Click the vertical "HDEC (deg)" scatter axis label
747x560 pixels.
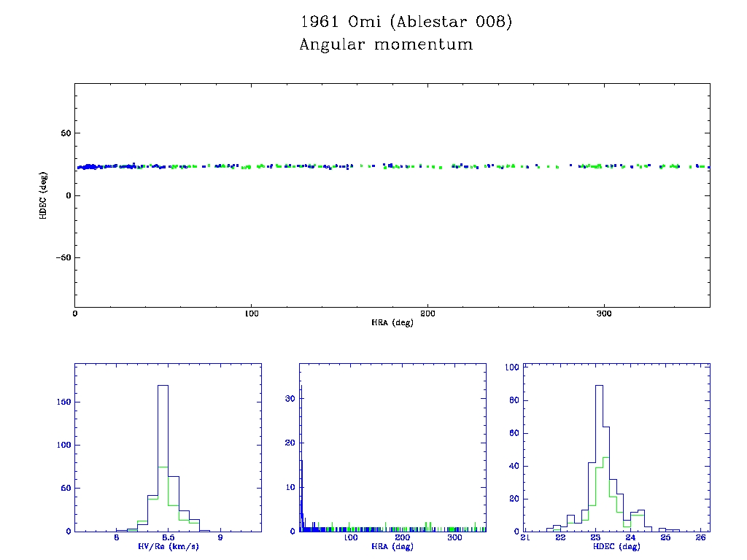pyautogui.click(x=44, y=195)
